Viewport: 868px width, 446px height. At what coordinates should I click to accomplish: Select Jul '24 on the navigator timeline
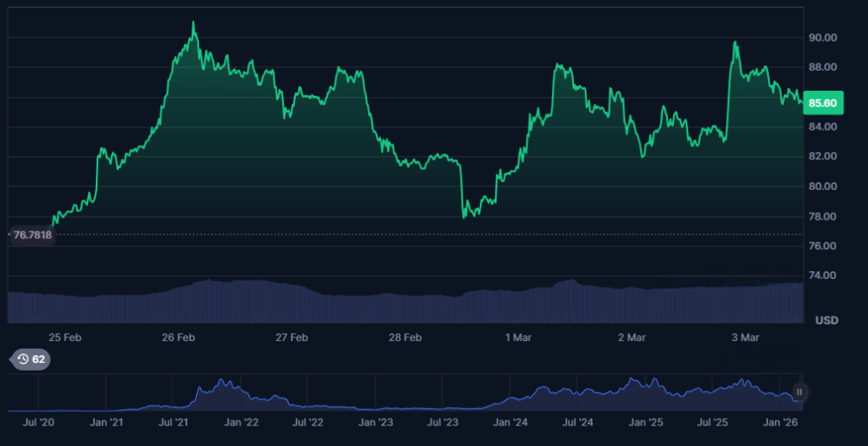coord(577,423)
